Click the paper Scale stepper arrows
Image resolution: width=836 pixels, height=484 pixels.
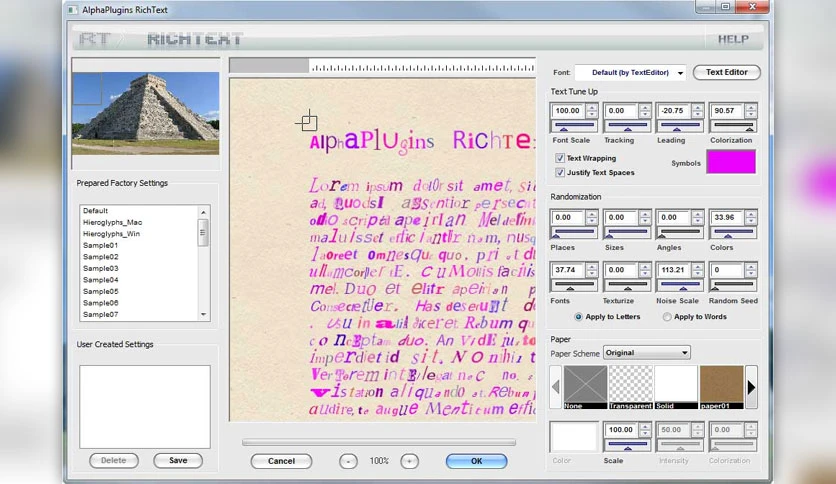coord(645,430)
